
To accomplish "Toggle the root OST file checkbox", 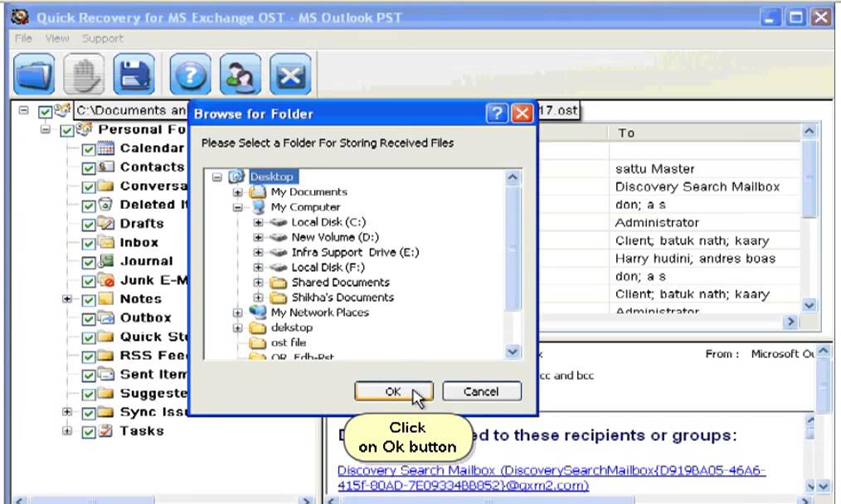I will click(x=45, y=112).
